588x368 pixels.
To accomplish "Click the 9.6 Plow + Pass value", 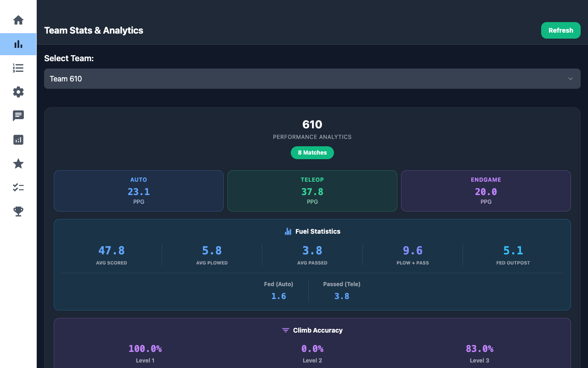I will click(x=413, y=251).
